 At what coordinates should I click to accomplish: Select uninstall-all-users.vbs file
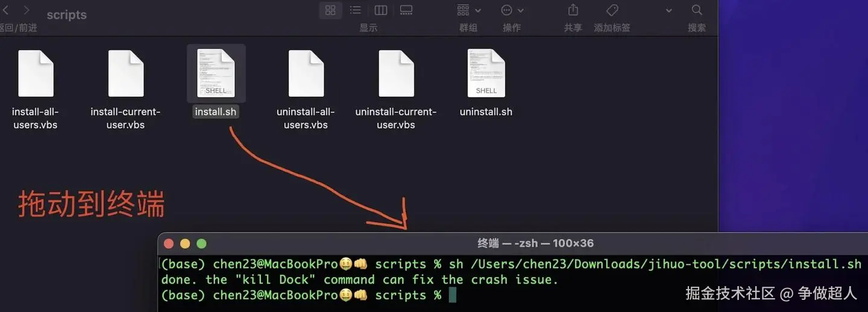pyautogui.click(x=306, y=89)
